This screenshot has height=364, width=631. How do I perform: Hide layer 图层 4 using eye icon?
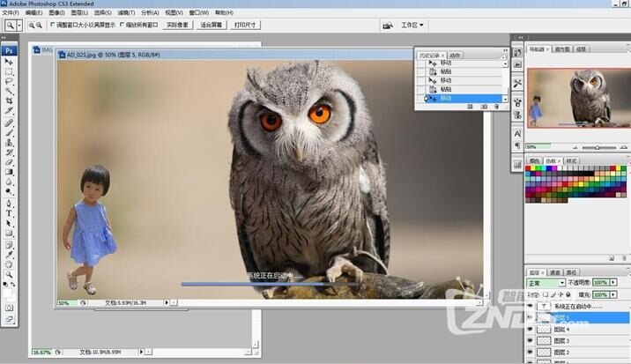point(530,329)
